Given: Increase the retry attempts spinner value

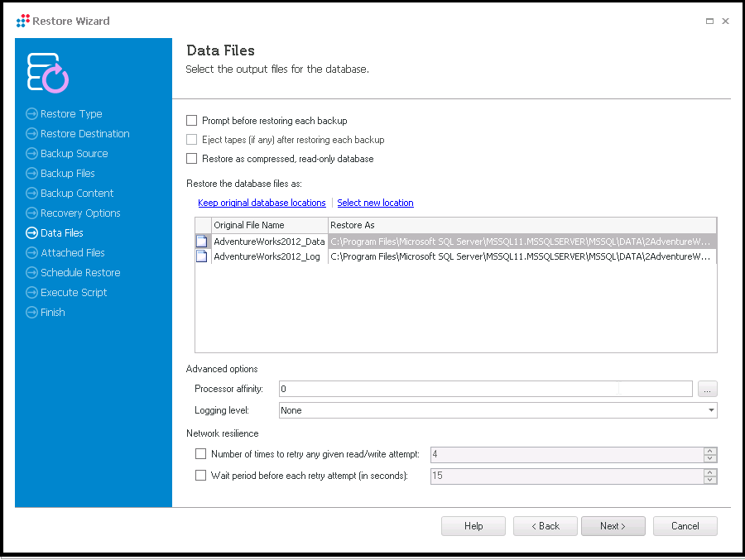Looking at the screenshot, I should 710,452.
